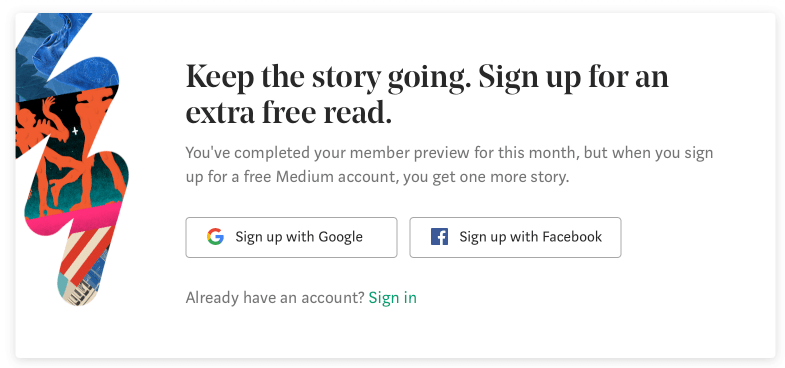This screenshot has width=785, height=368.
Task: Click the red and cream striped artwork
Action: coord(85,253)
